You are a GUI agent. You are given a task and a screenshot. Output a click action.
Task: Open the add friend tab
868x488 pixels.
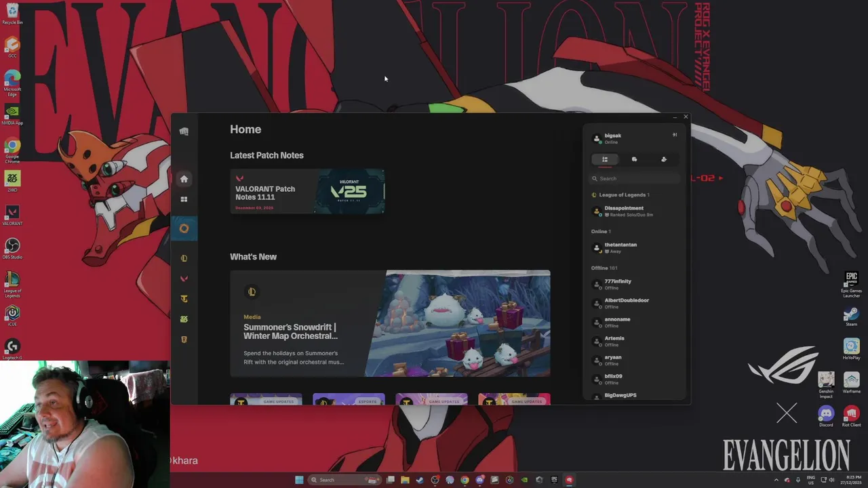pyautogui.click(x=664, y=159)
